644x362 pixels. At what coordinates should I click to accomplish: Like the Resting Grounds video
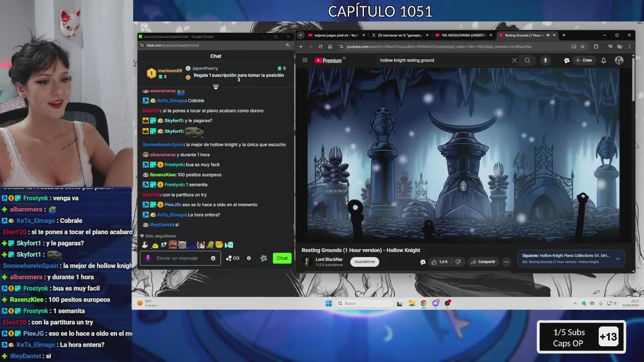tap(439, 261)
